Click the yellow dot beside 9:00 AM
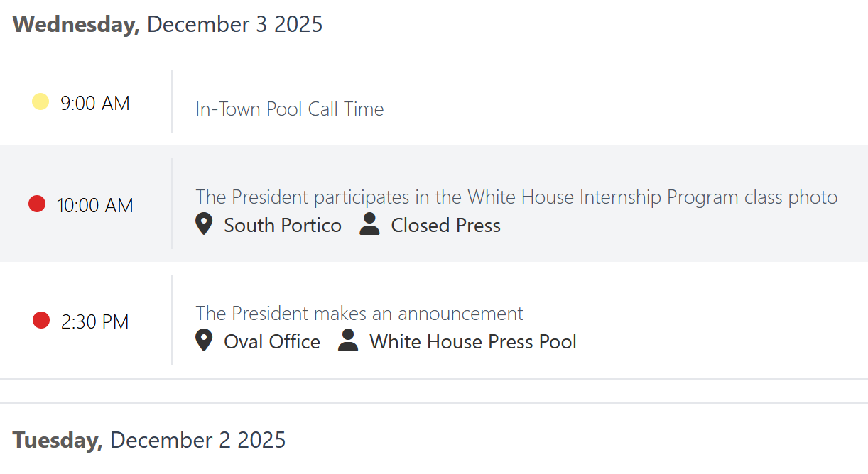This screenshot has width=868, height=474. click(40, 102)
